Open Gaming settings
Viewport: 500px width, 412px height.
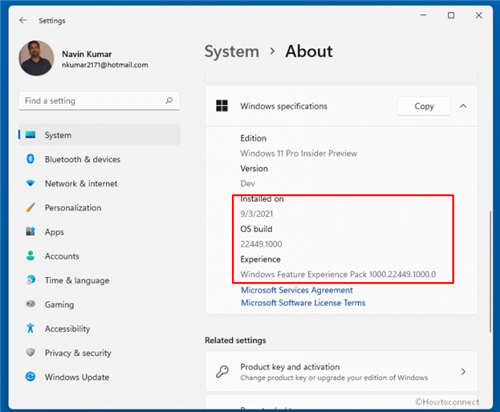coord(59,305)
